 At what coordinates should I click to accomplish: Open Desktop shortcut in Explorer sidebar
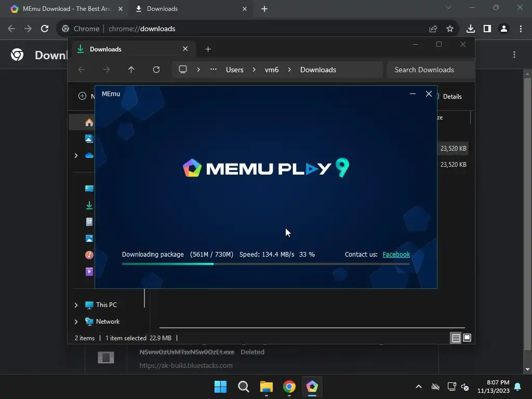tap(89, 189)
